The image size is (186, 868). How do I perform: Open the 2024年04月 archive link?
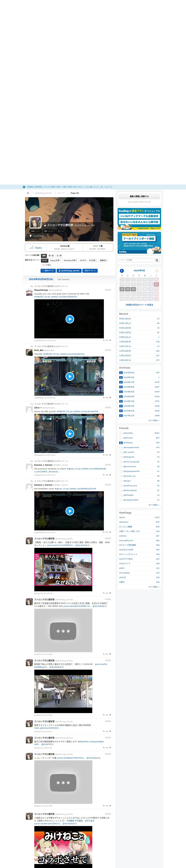coord(129,397)
